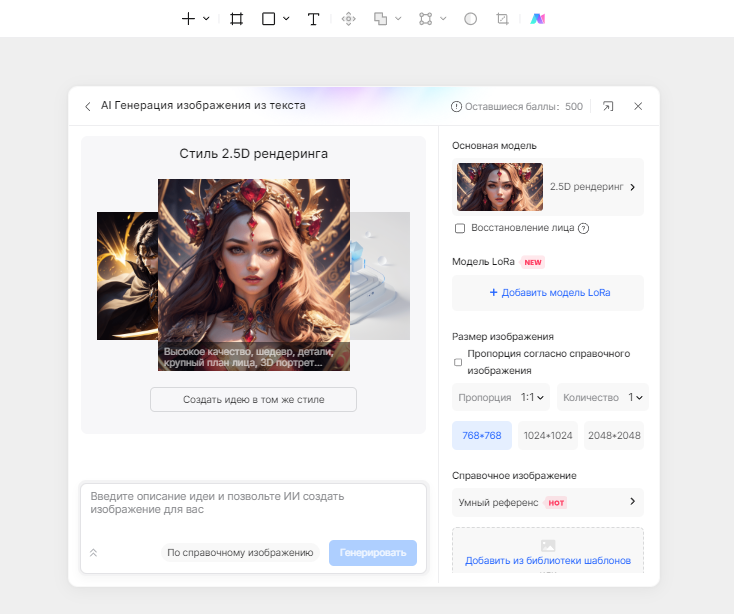Open the proportion 1:1 dropdown
This screenshot has height=614, width=734.
click(x=501, y=397)
